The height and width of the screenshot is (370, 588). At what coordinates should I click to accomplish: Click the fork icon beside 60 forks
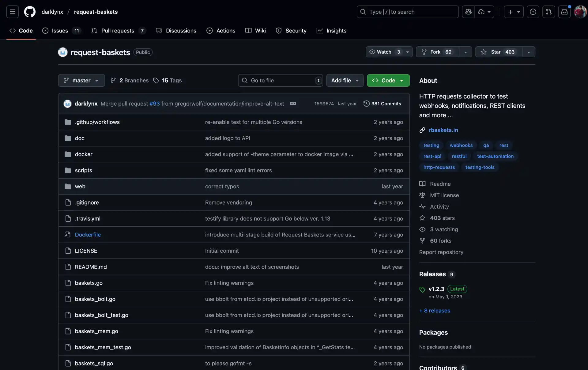(422, 241)
